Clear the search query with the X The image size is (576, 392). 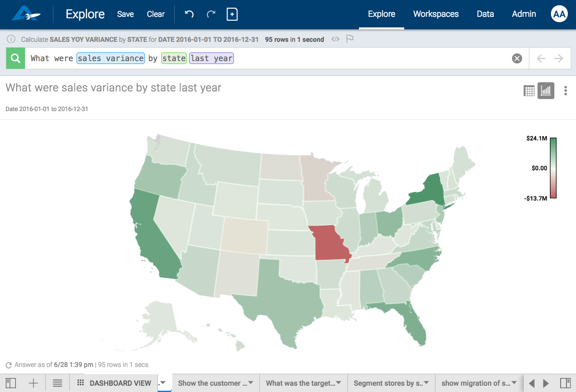tap(517, 58)
